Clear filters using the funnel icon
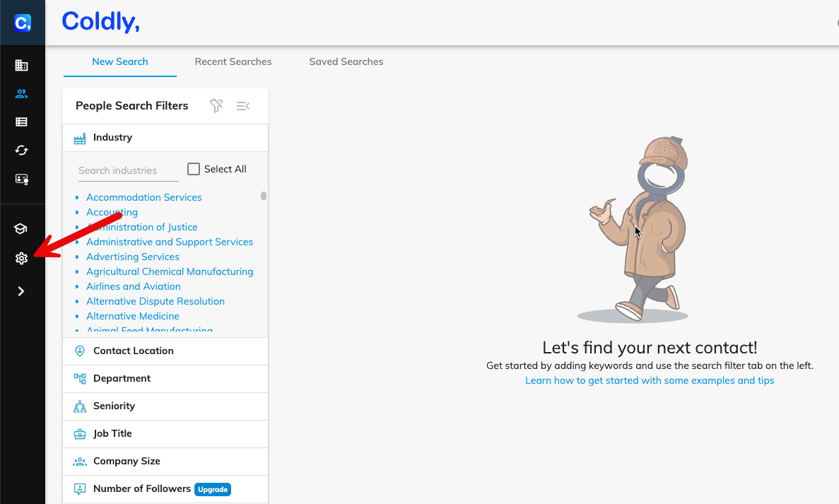This screenshot has width=839, height=504. click(x=216, y=105)
